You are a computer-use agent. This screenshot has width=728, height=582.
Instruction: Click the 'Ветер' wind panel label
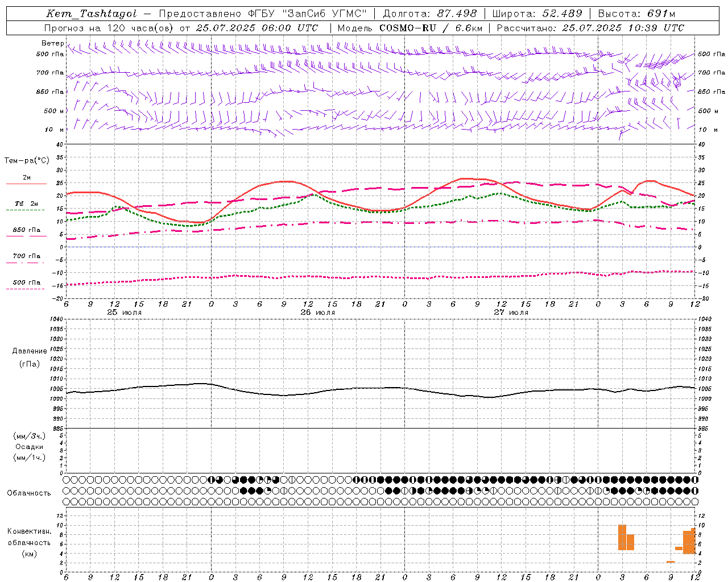pos(52,43)
